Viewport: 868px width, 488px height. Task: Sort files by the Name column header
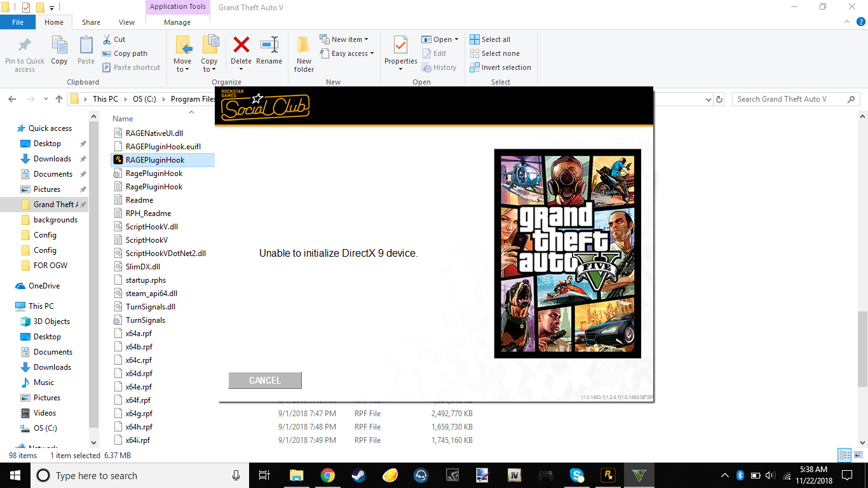[x=123, y=119]
